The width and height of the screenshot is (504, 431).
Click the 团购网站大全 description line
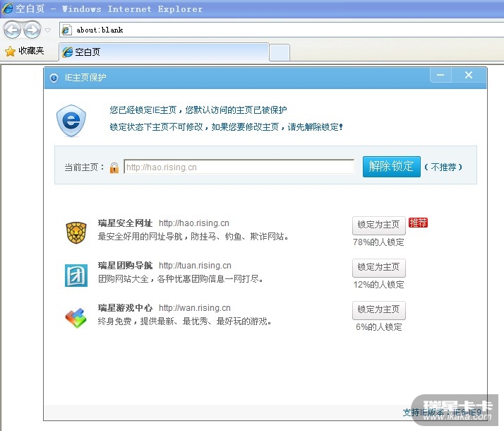(x=181, y=278)
